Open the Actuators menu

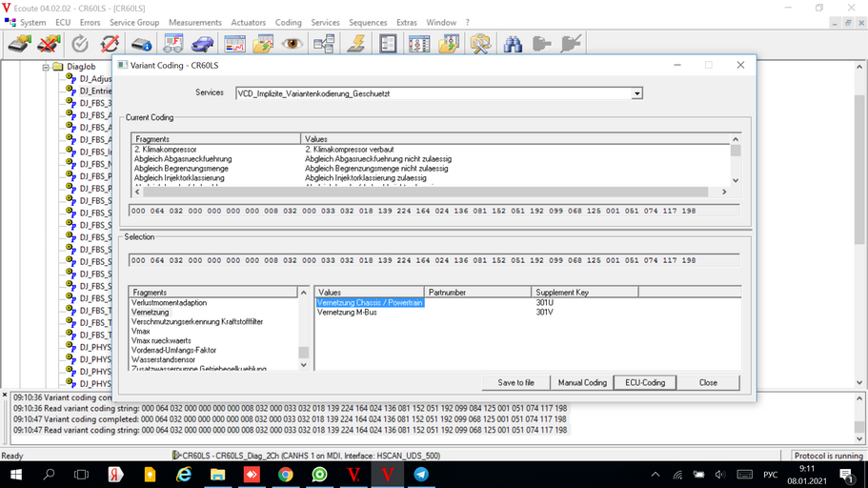coord(248,23)
